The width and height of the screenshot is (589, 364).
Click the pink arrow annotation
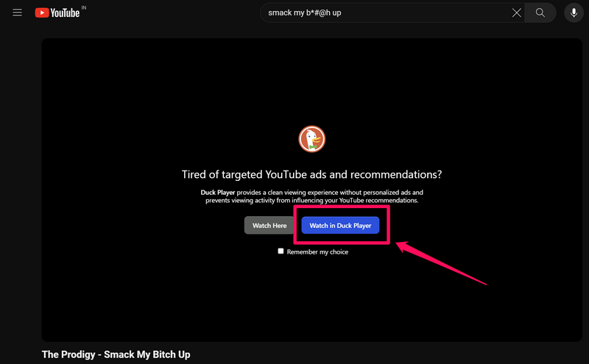pos(442,263)
